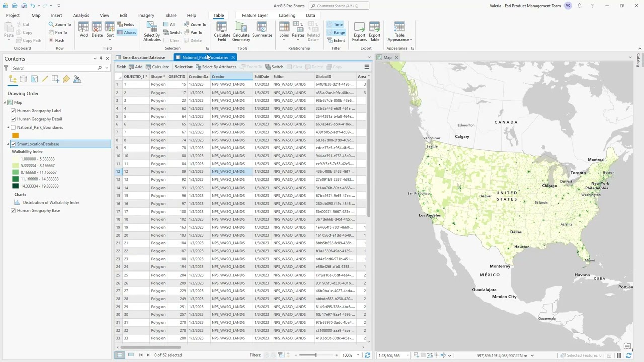Enable National_Park_Boundaries layer visibility

click(x=13, y=127)
